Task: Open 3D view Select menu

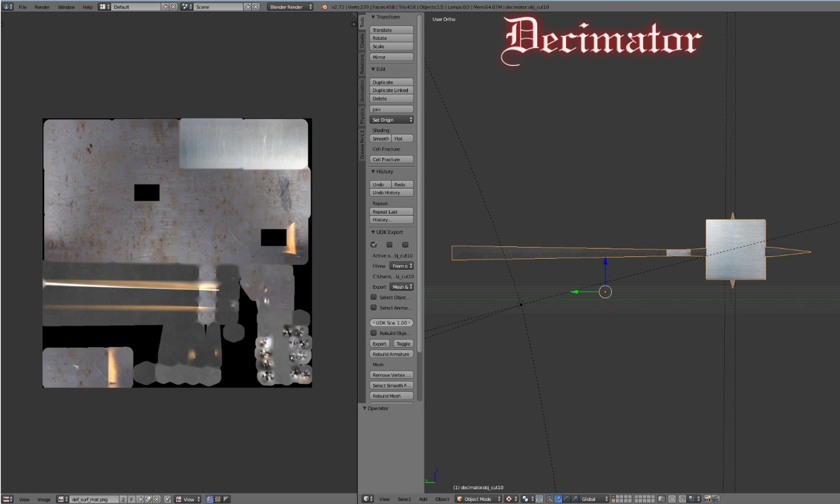Action: click(404, 499)
